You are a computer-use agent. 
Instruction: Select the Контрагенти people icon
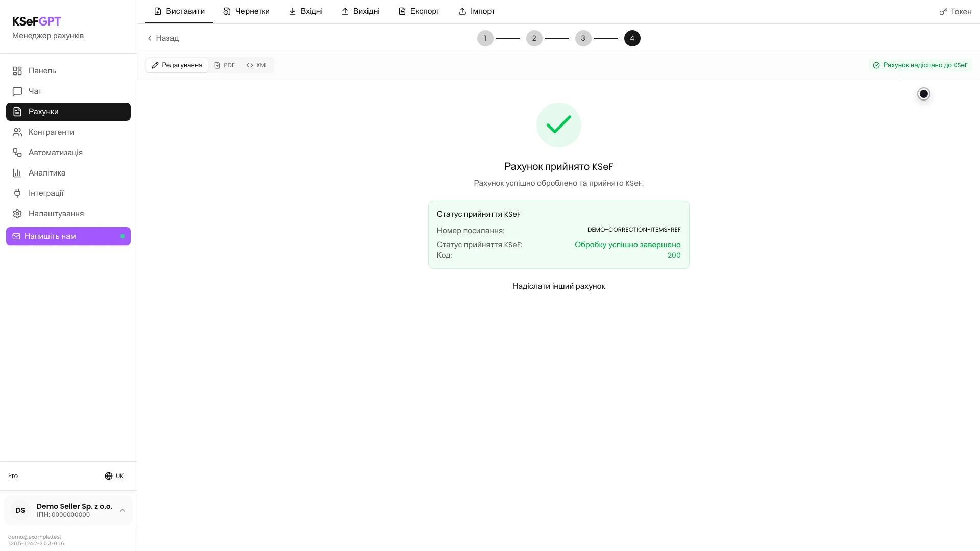click(17, 132)
